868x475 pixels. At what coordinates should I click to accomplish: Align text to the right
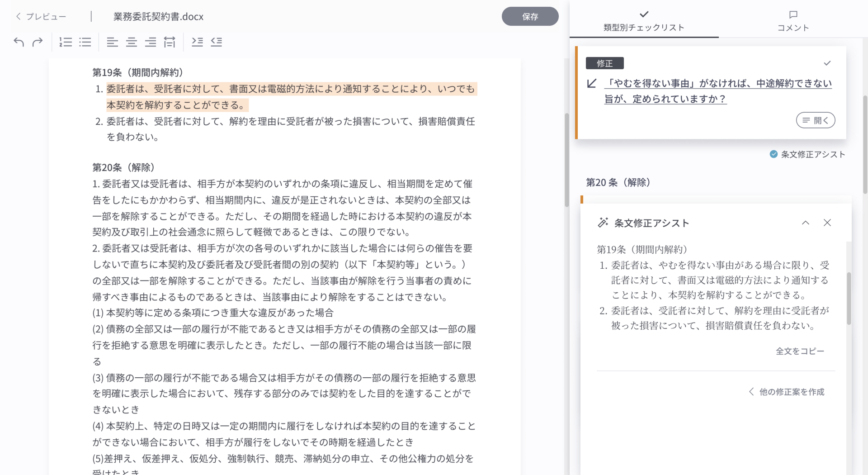point(151,42)
